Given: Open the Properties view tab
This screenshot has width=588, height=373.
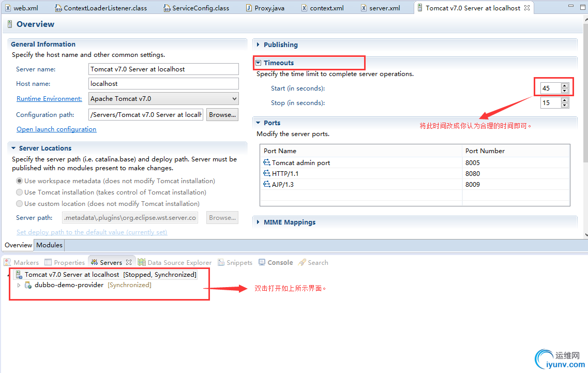Looking at the screenshot, I should point(65,263).
